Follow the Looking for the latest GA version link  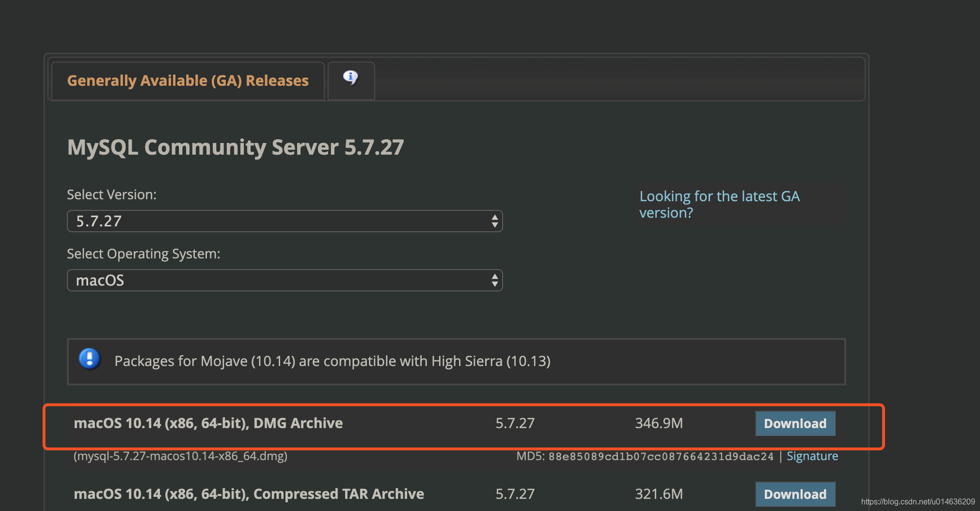tap(719, 204)
